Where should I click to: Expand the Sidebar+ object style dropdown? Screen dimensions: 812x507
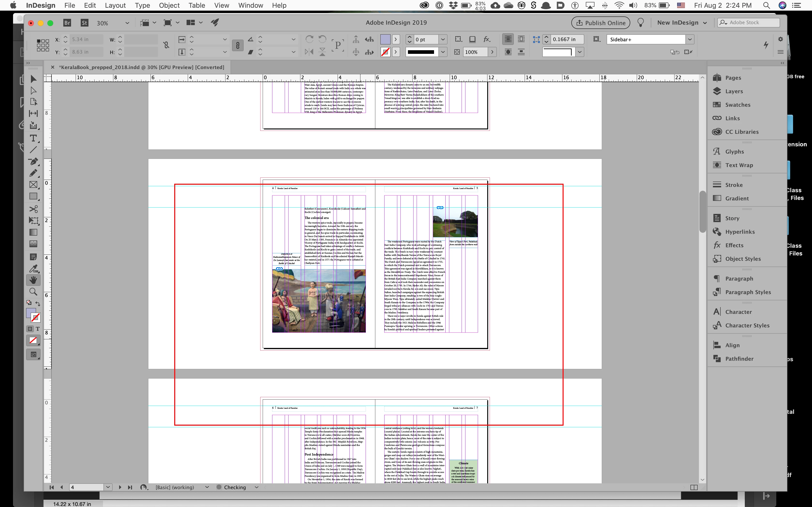click(689, 39)
